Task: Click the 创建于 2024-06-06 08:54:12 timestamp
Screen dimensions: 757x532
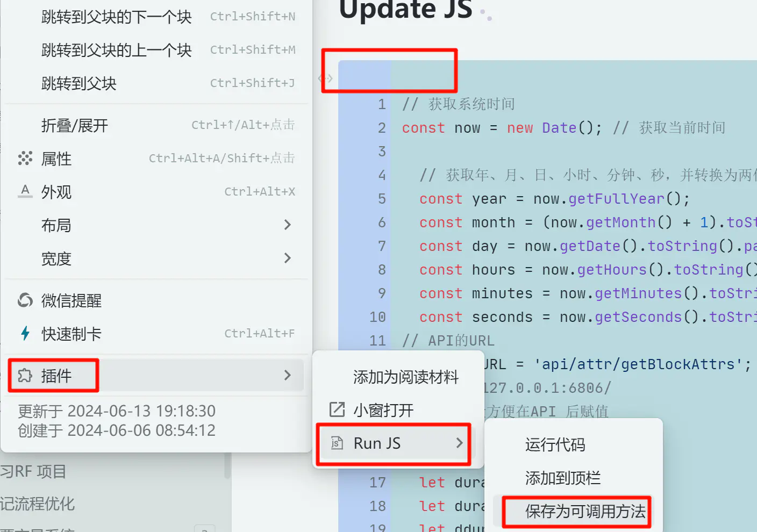Action: click(117, 430)
